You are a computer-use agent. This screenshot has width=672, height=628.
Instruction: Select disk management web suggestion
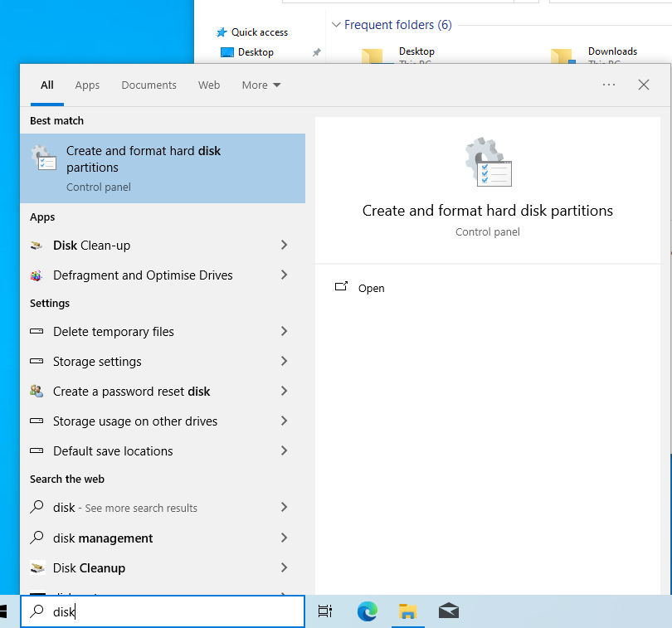point(163,538)
